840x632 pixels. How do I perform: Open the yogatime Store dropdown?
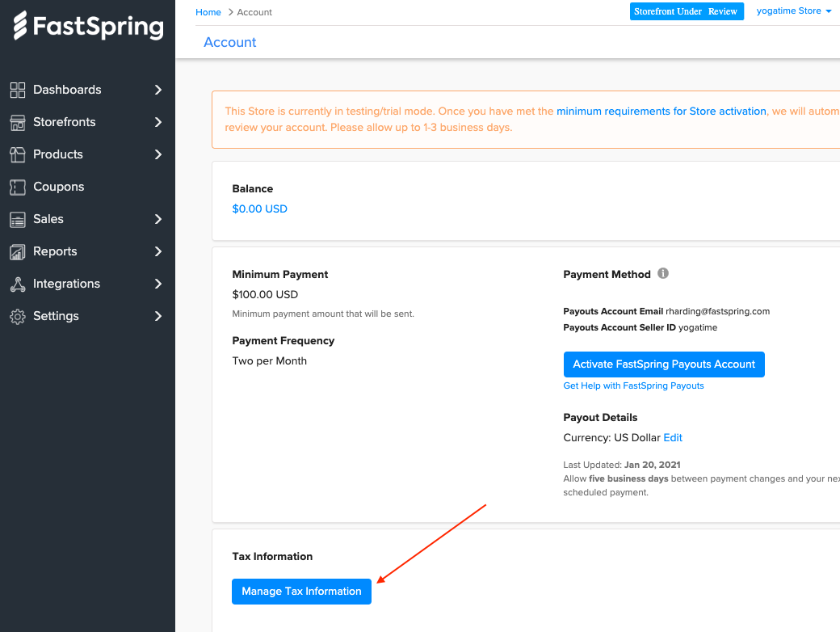pyautogui.click(x=794, y=11)
